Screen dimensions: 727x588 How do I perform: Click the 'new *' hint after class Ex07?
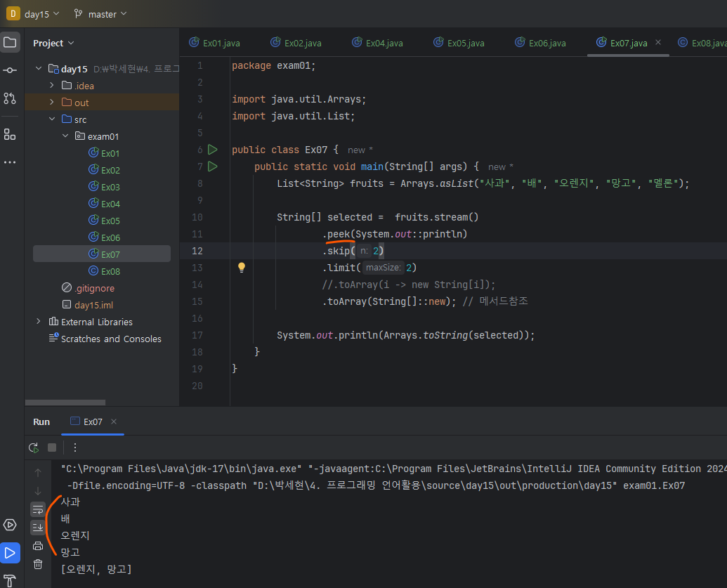pyautogui.click(x=360, y=150)
